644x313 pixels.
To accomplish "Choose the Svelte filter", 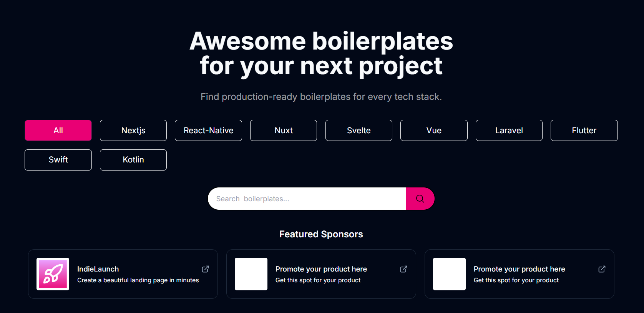I will point(359,130).
